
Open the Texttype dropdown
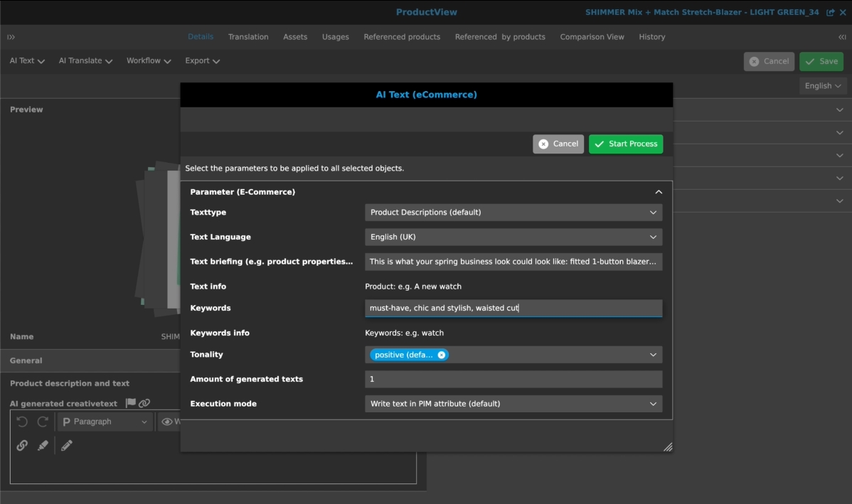(x=513, y=213)
